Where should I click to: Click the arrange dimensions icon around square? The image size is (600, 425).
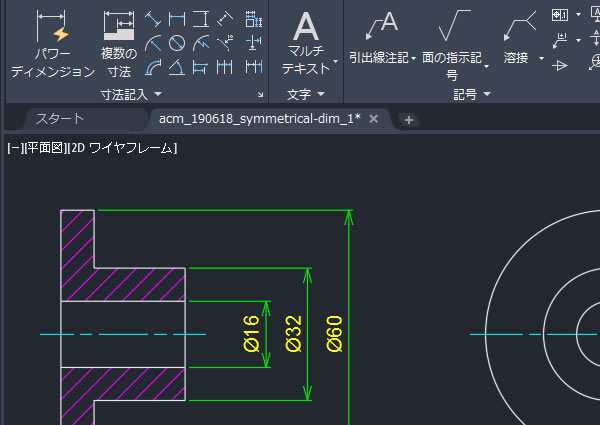click(253, 19)
